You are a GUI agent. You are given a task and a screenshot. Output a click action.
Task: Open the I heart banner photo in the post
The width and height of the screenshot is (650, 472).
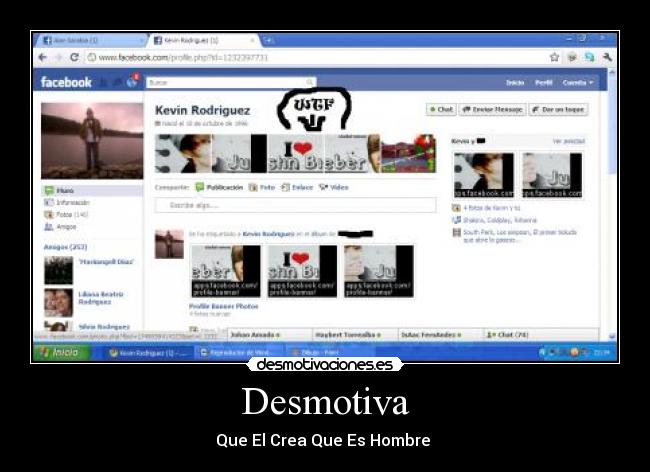[x=302, y=271]
